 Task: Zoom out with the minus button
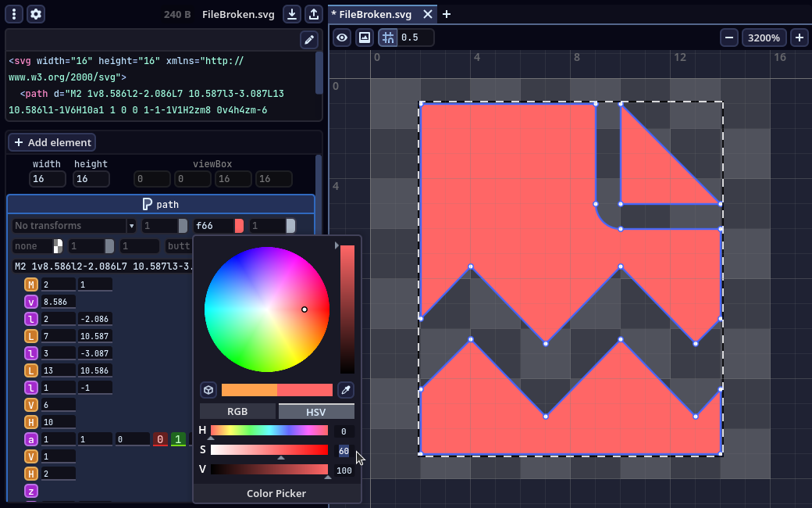click(x=729, y=38)
